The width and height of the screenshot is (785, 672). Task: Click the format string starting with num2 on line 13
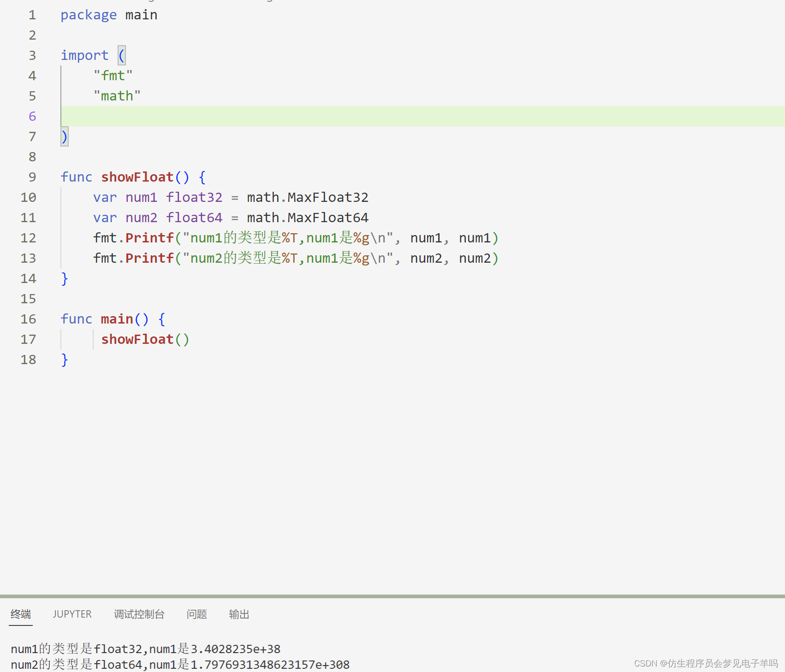pos(288,258)
